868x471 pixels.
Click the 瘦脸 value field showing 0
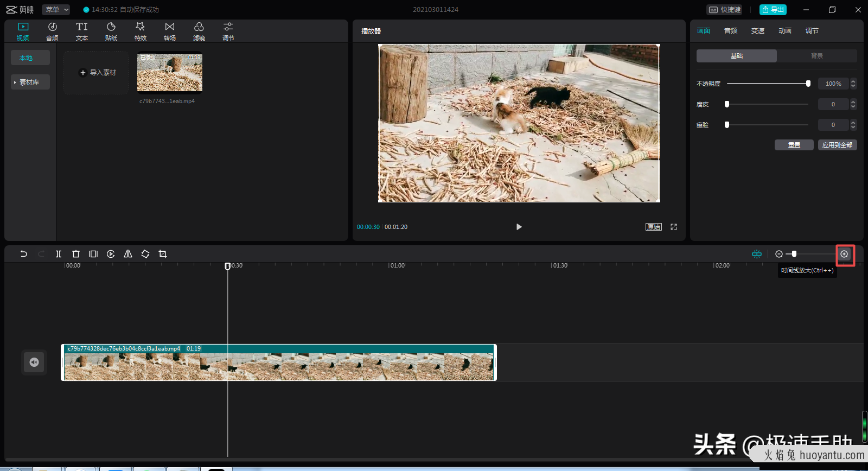click(833, 125)
